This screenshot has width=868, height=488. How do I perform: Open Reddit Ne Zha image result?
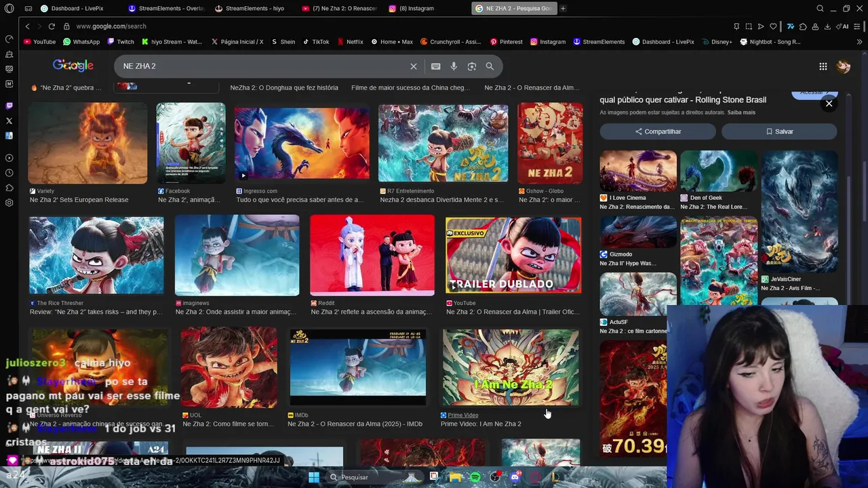tap(372, 256)
